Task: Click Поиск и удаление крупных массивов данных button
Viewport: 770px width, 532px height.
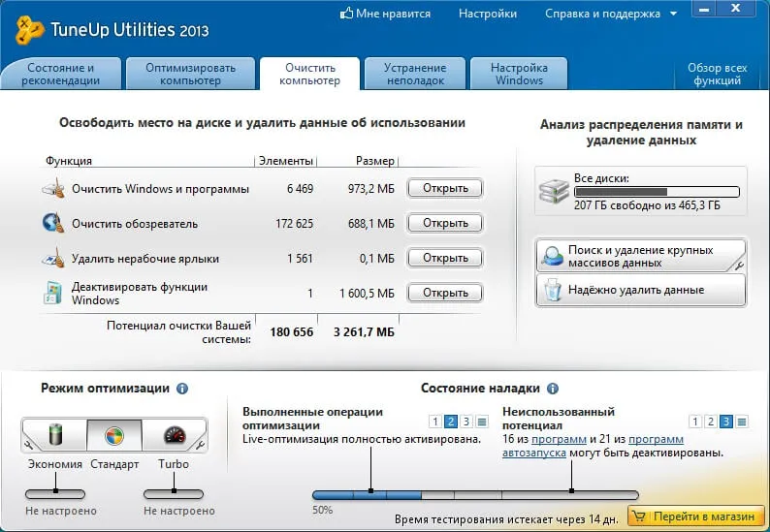Action: (x=641, y=256)
